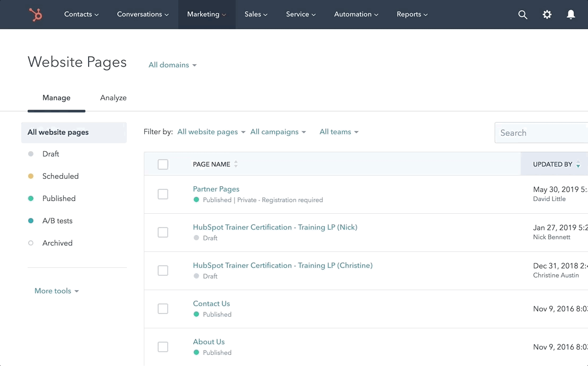Open the Sales menu
Image resolution: width=588 pixels, height=366 pixels.
point(256,14)
